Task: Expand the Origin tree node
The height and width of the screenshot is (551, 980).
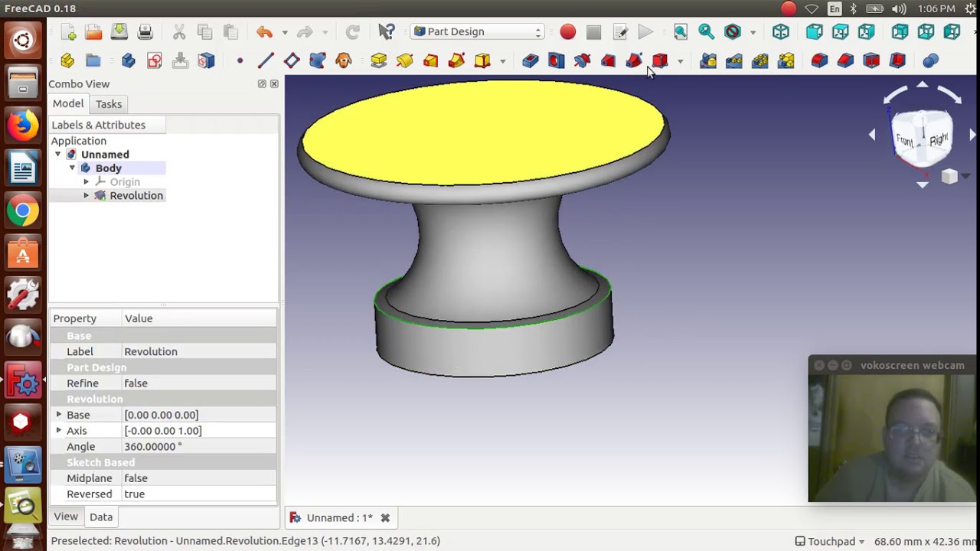Action: pyautogui.click(x=87, y=182)
